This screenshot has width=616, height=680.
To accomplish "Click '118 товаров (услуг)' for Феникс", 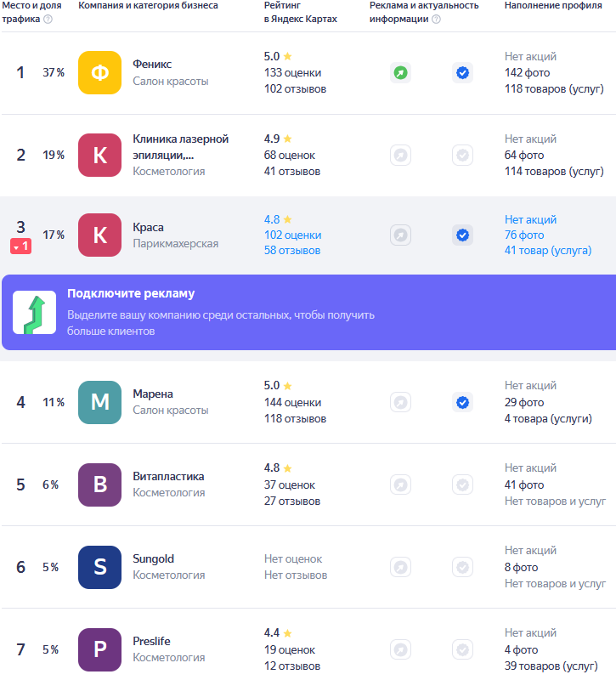I will pyautogui.click(x=554, y=89).
